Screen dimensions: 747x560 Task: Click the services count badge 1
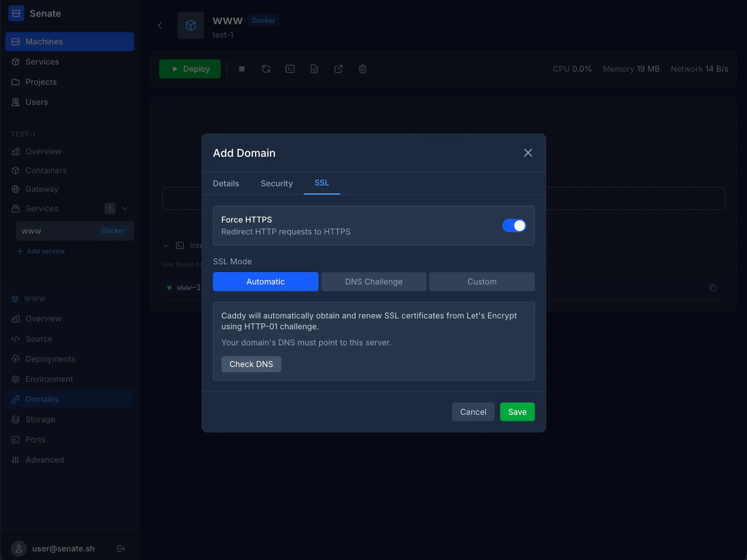110,208
